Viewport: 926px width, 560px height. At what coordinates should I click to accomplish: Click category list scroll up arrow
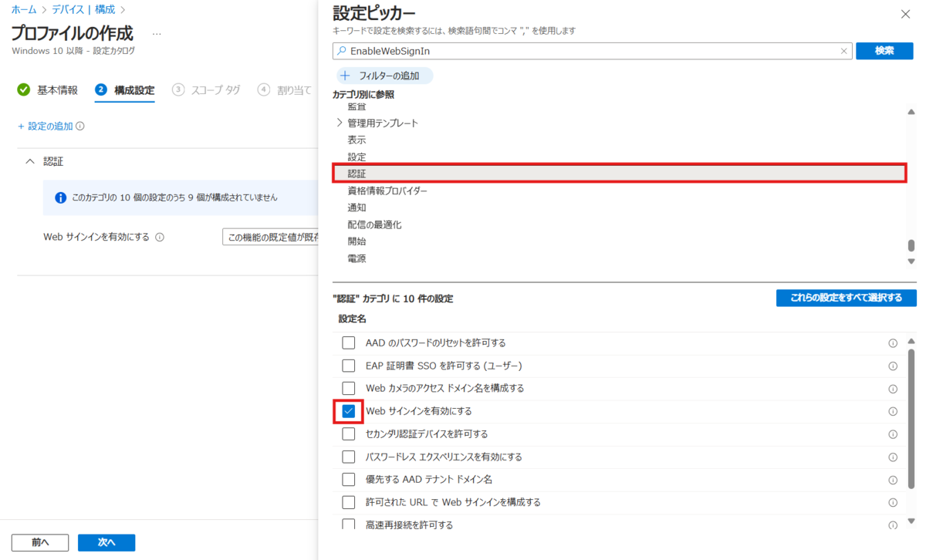(911, 112)
